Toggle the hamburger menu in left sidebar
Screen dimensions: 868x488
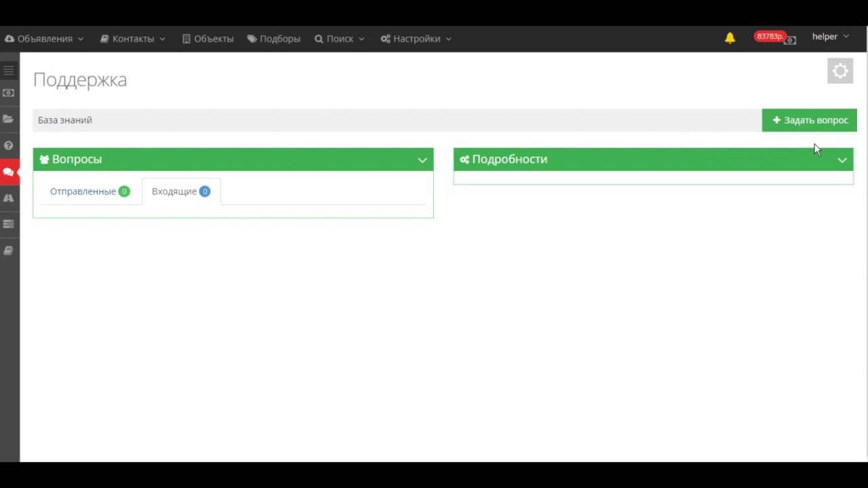point(9,70)
